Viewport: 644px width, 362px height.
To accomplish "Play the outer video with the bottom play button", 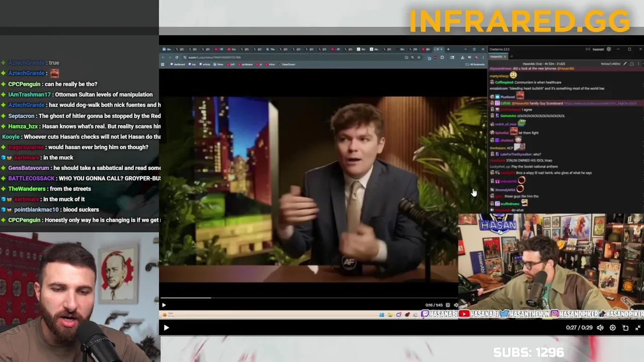I will click(x=166, y=328).
